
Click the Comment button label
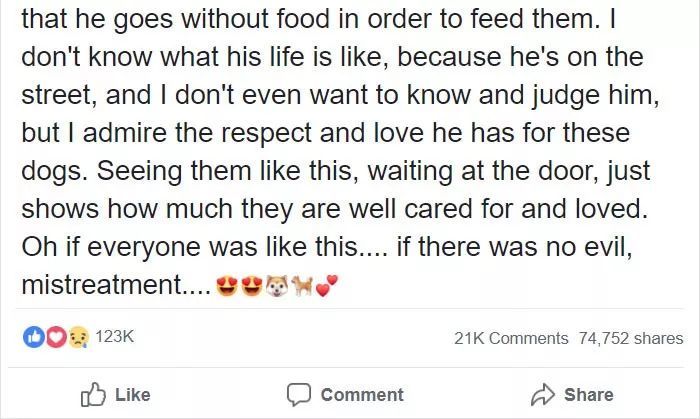coord(362,394)
